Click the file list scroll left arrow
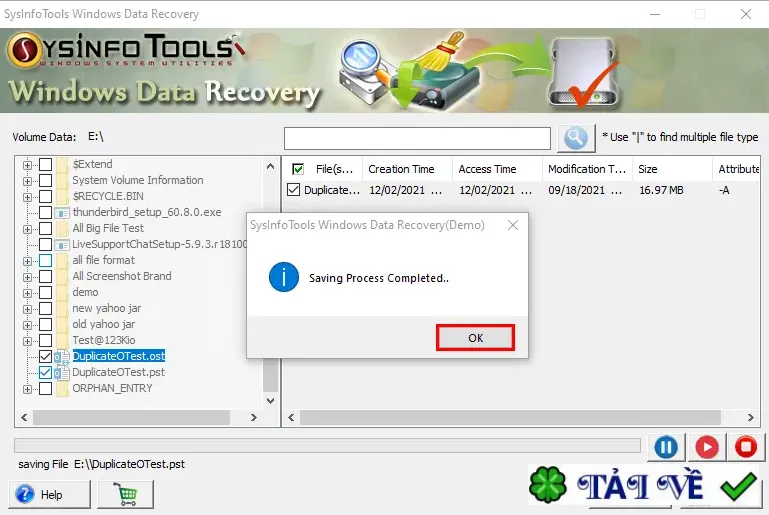The width and height of the screenshot is (769, 515). (x=291, y=417)
